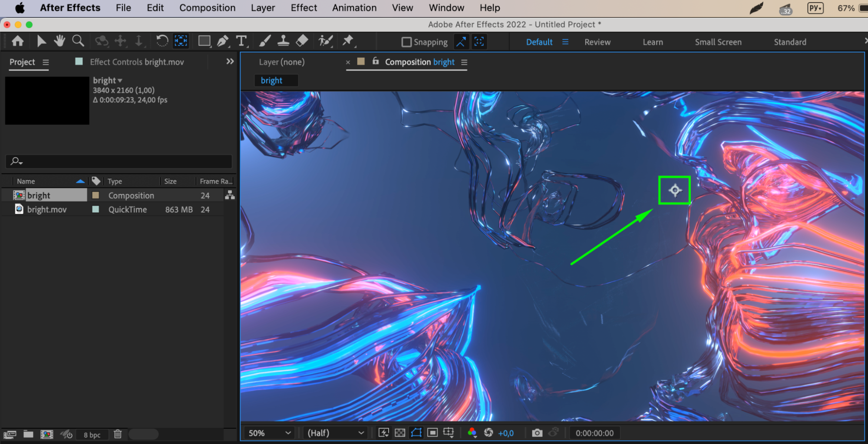Open the 50% magnification dropdown
Screen dimensions: 868x444
269,433
